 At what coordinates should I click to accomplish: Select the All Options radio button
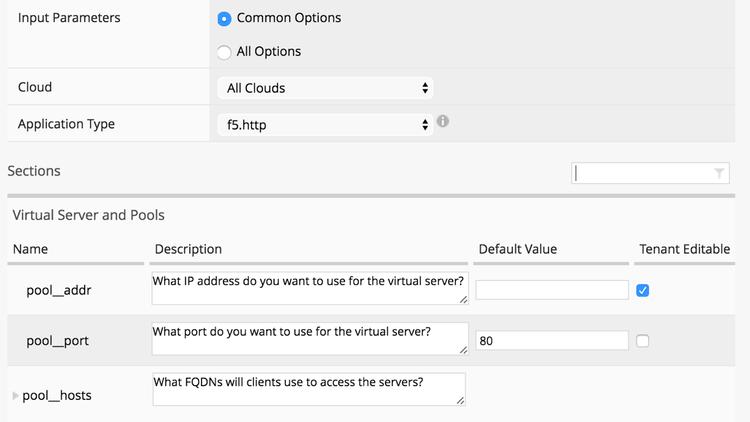pyautogui.click(x=224, y=52)
